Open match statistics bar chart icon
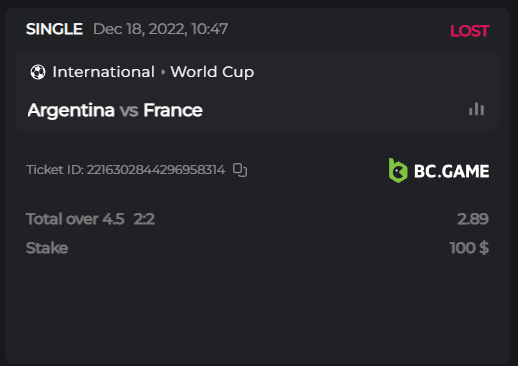This screenshot has width=518, height=366. (x=476, y=109)
